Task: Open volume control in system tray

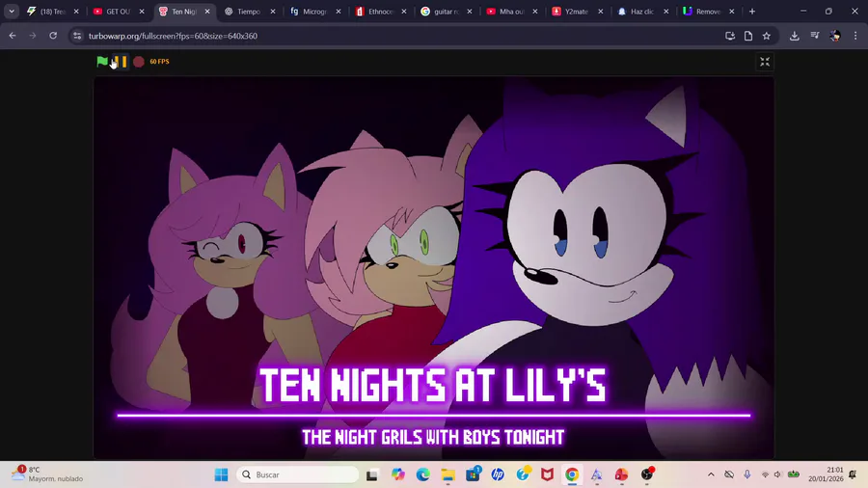Action: point(777,474)
